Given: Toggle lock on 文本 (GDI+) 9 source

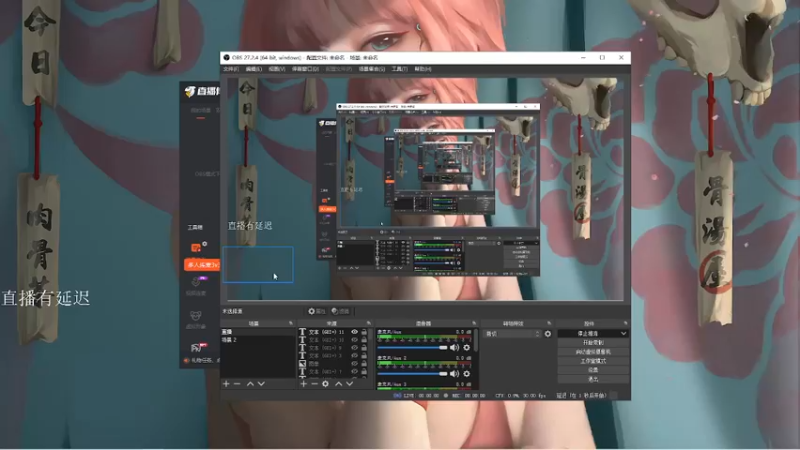Looking at the screenshot, I should tap(364, 347).
